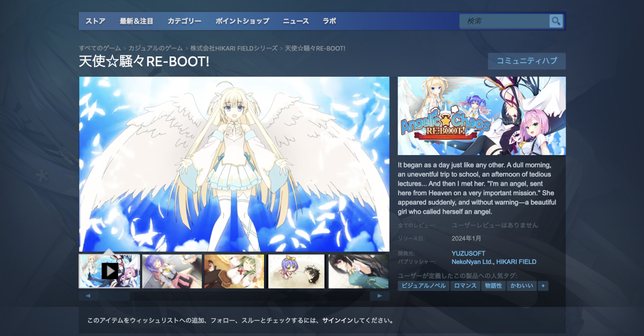Viewport: 644px width, 336px height.
Task: Select the 物語性 tag
Action: (493, 286)
